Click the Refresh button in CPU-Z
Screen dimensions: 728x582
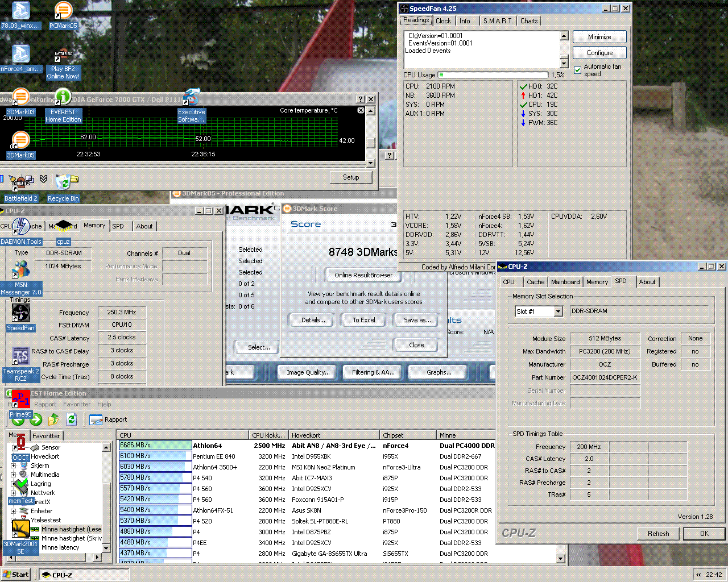pyautogui.click(x=658, y=534)
